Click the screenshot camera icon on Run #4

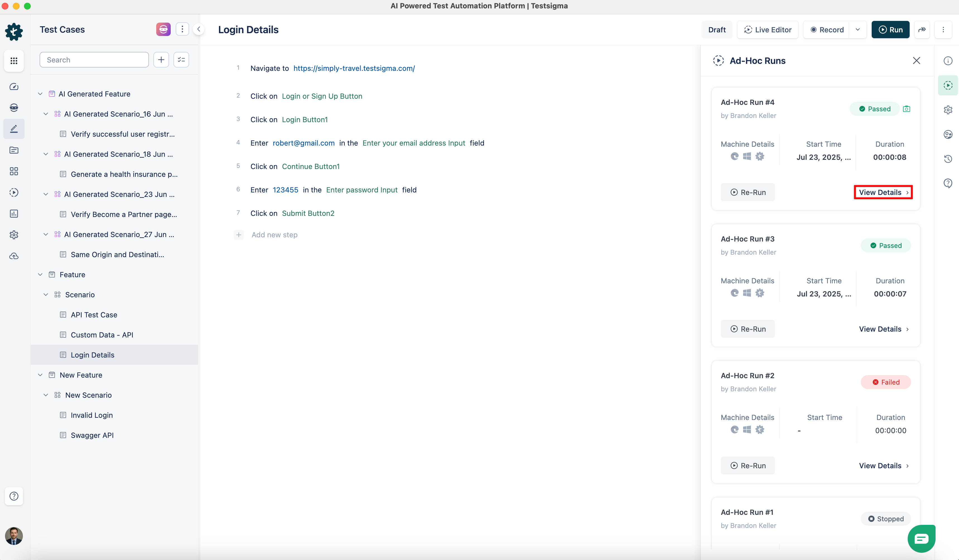(907, 109)
